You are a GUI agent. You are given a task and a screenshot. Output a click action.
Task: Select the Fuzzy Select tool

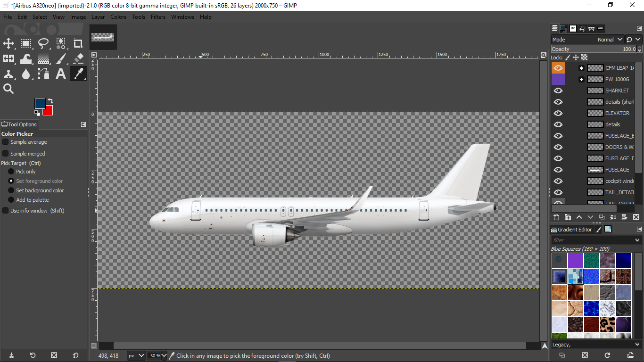click(61, 44)
